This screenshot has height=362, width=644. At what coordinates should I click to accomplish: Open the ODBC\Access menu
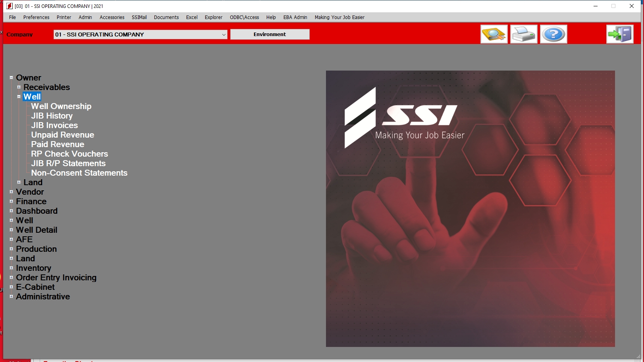click(245, 17)
